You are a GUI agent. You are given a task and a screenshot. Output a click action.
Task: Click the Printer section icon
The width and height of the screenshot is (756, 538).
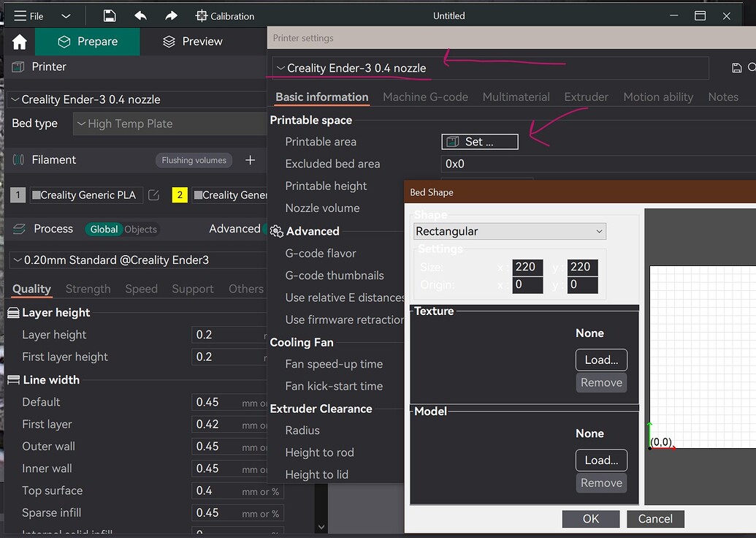18,67
